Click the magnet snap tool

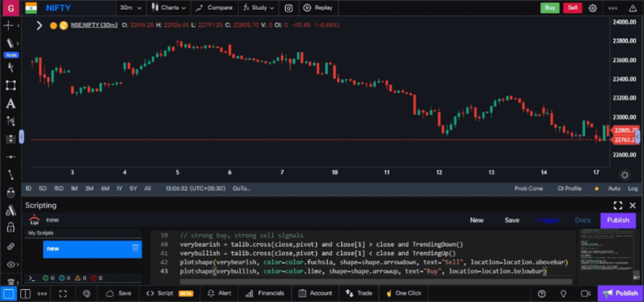[x=10, y=193]
